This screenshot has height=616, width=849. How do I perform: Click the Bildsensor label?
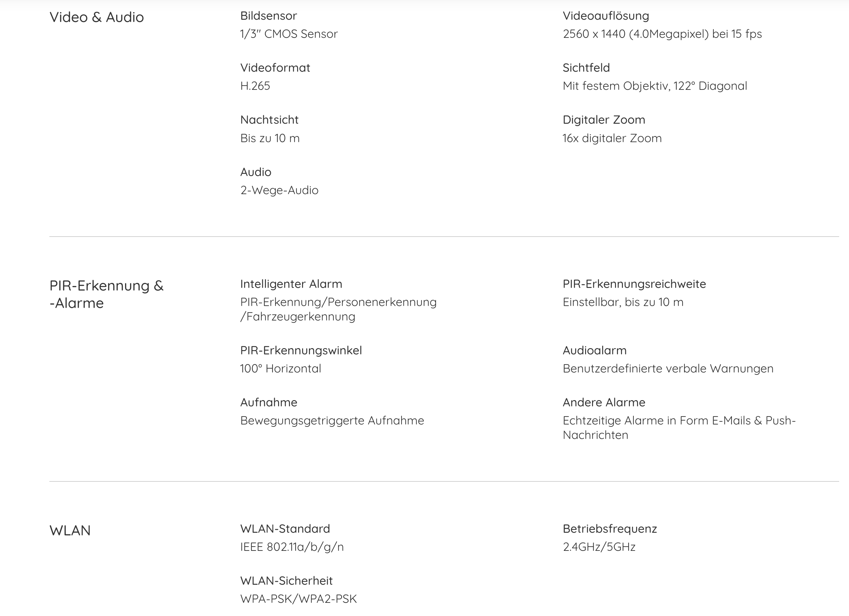pos(269,16)
